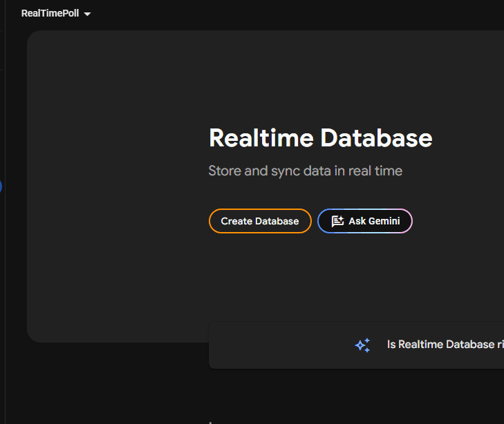Viewport: 504px width, 424px height.
Task: Click 'Store and sync data in real time' text
Action: (306, 171)
